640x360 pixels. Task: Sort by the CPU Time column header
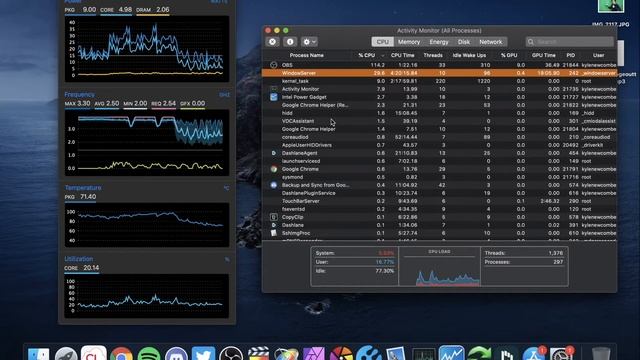point(402,56)
